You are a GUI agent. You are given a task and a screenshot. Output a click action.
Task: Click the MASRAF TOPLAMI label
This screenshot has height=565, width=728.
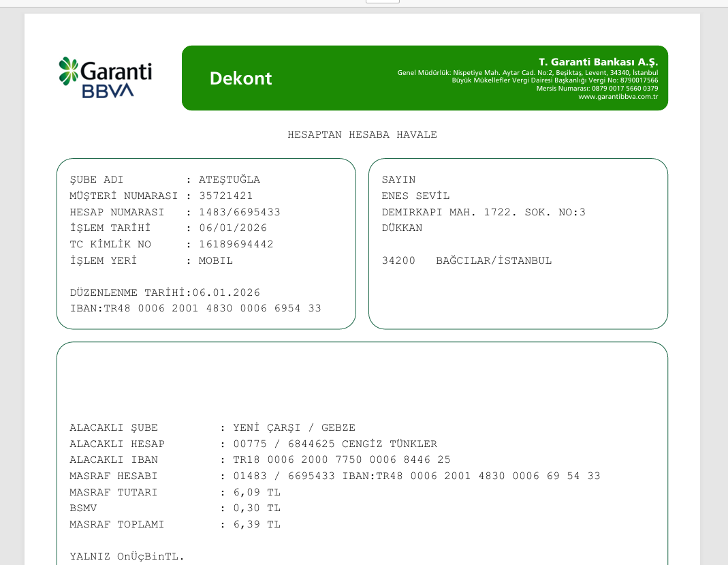click(117, 525)
